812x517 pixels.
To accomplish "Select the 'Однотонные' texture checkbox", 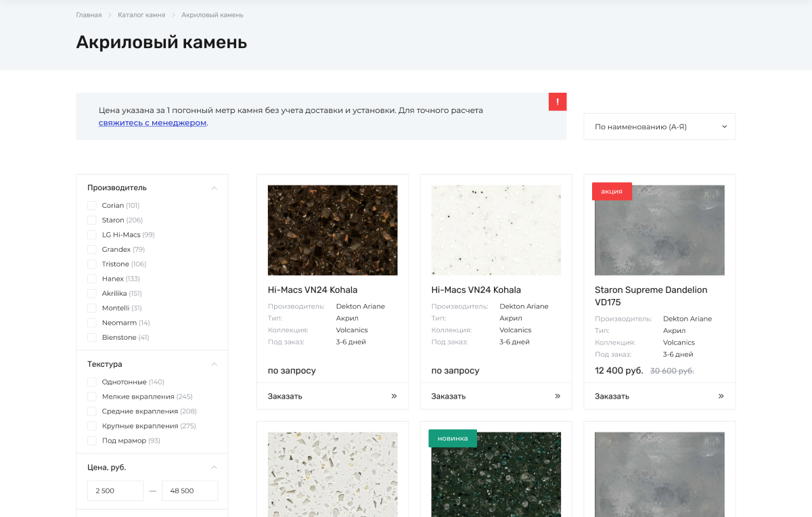I will tap(92, 382).
